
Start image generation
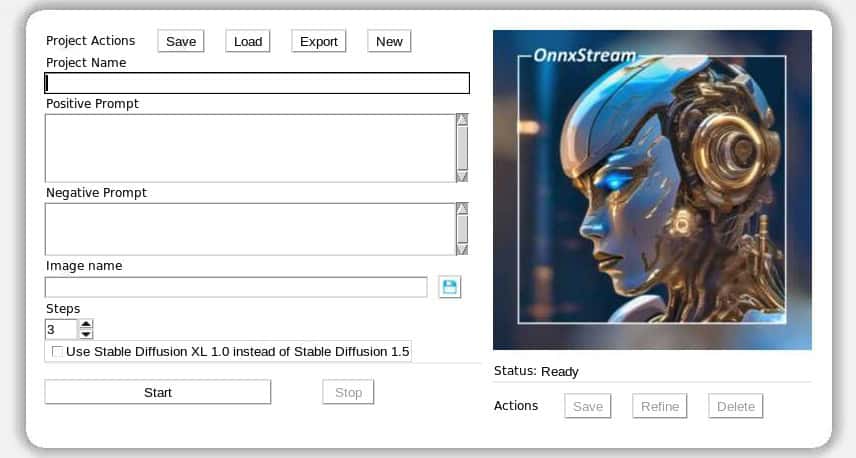tap(158, 392)
